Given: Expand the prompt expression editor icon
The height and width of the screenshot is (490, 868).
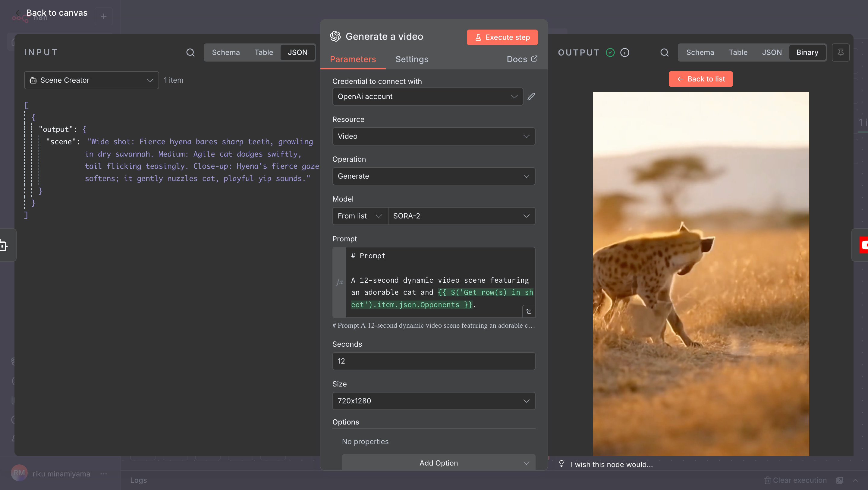Looking at the screenshot, I should coord(529,311).
